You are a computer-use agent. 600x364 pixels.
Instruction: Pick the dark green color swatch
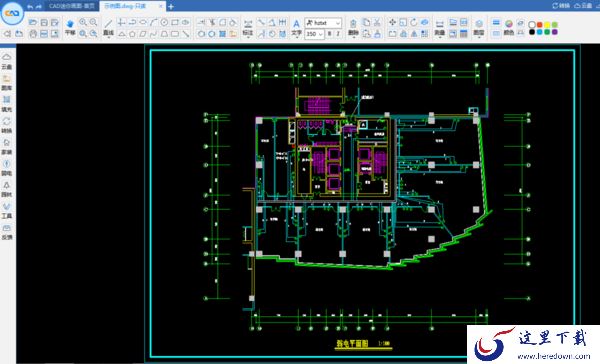(547, 32)
